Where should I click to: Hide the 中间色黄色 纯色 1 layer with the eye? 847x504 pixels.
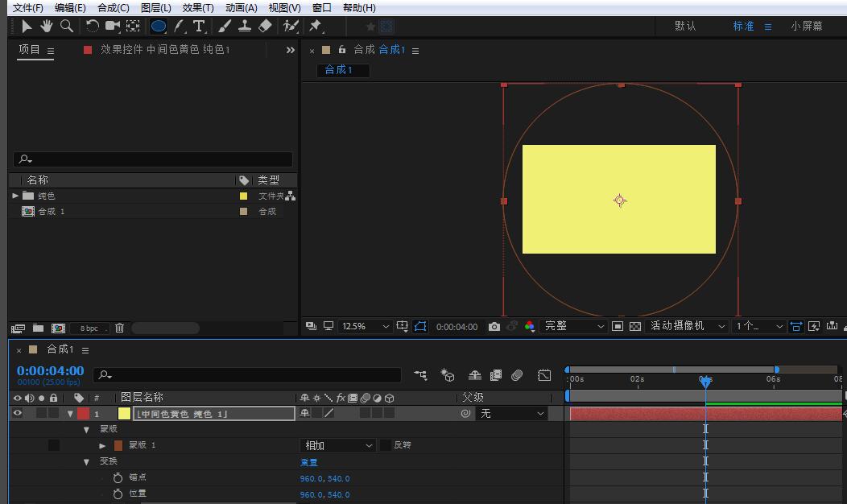click(17, 414)
